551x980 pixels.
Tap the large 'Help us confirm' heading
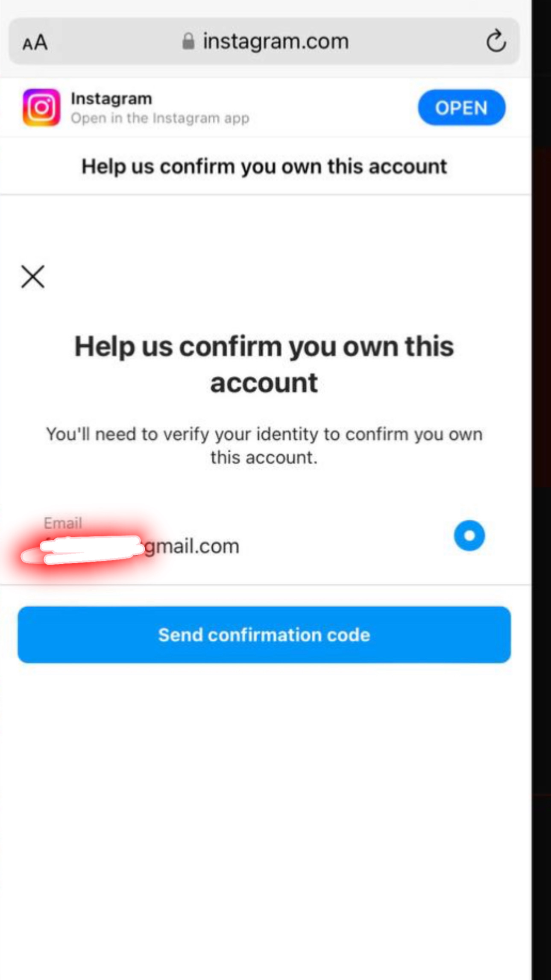pos(264,364)
